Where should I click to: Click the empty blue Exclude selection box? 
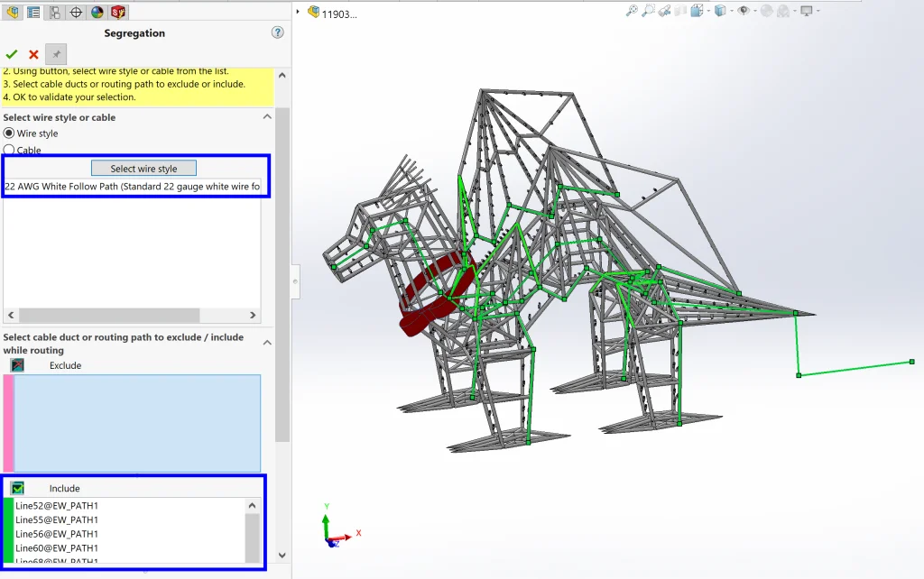tap(137, 423)
